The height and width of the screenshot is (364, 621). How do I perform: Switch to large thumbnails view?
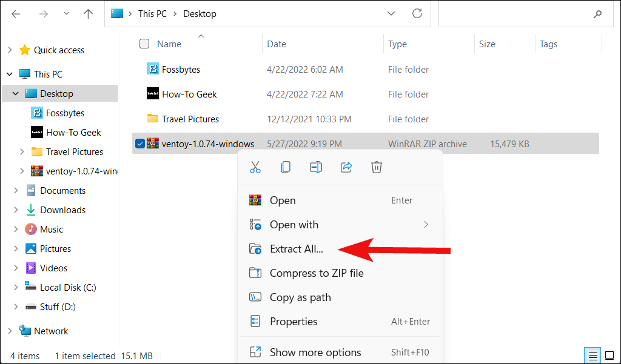tap(610, 356)
